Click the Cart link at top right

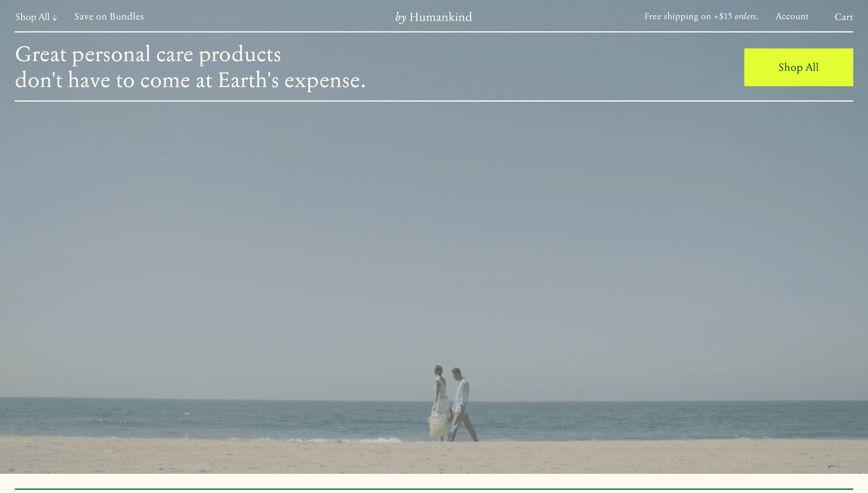click(x=844, y=17)
